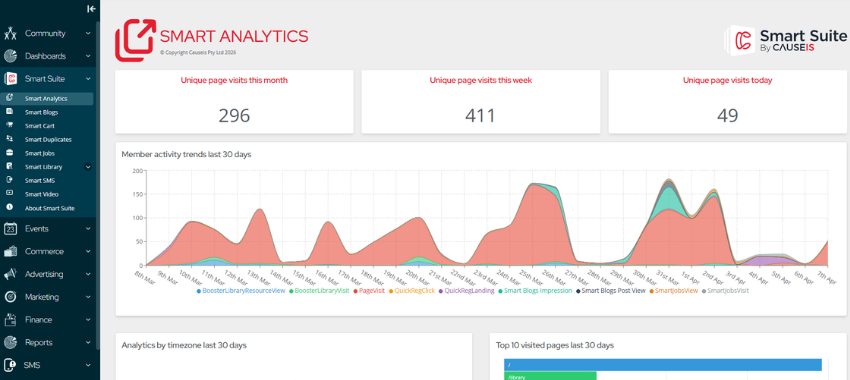Click the Smart Blogs sidebar icon
The image size is (850, 380).
pos(9,112)
